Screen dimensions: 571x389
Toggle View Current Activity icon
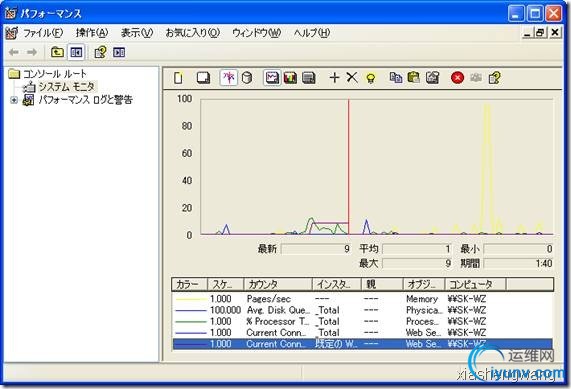point(229,78)
